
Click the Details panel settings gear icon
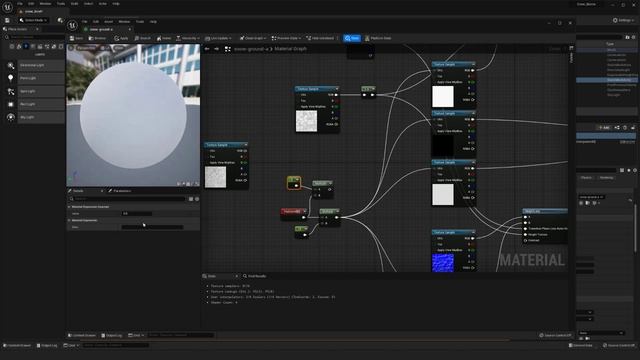197,199
